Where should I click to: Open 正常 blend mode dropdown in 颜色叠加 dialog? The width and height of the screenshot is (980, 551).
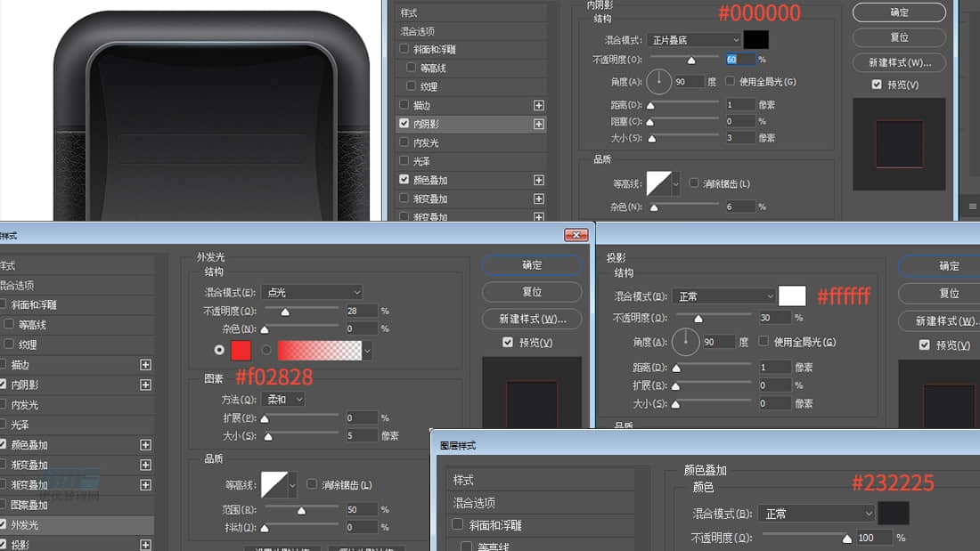click(x=816, y=514)
